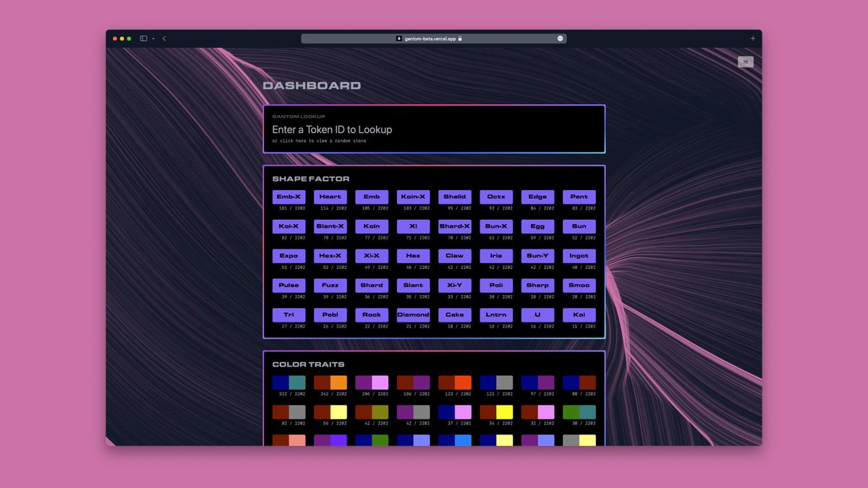Open the address bar more options icon

click(x=560, y=38)
